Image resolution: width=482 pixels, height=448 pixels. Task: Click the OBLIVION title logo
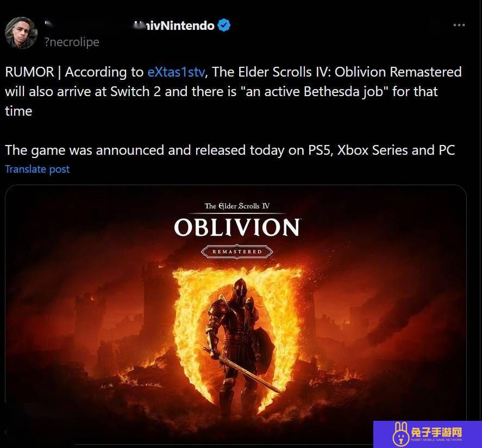pyautogui.click(x=237, y=228)
